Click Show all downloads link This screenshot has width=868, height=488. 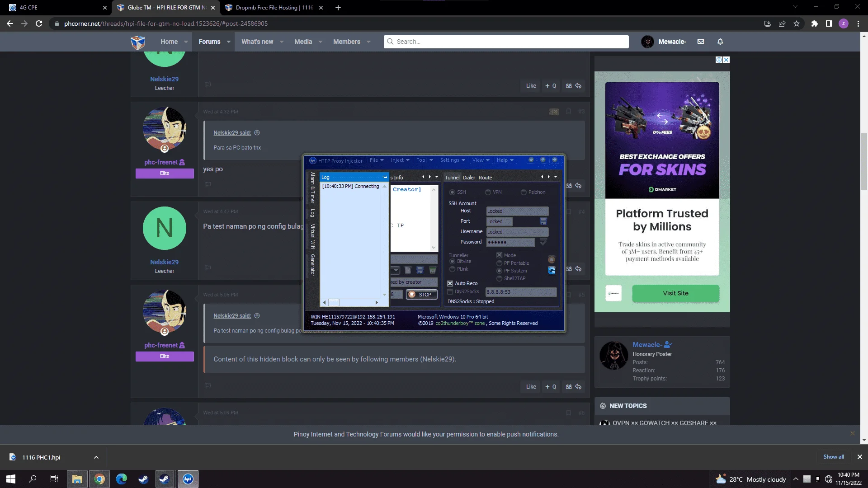[834, 457]
